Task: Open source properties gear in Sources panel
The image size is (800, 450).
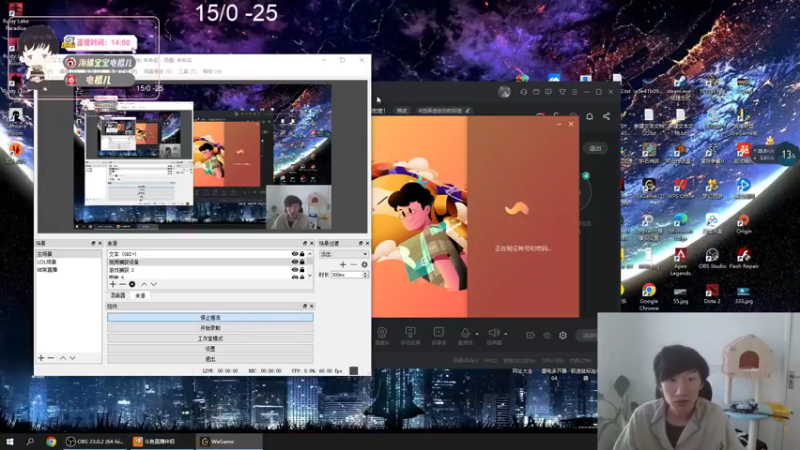Action: 132,284
